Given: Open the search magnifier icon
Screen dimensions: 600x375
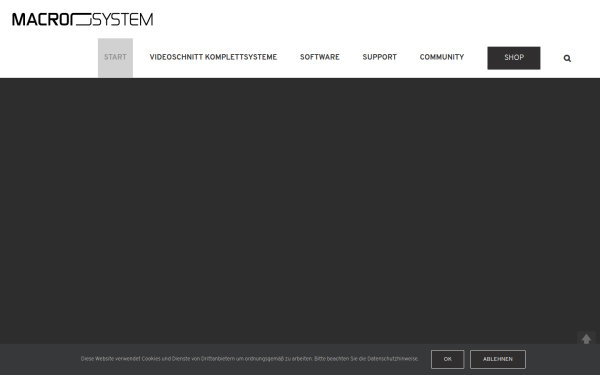Looking at the screenshot, I should [567, 58].
